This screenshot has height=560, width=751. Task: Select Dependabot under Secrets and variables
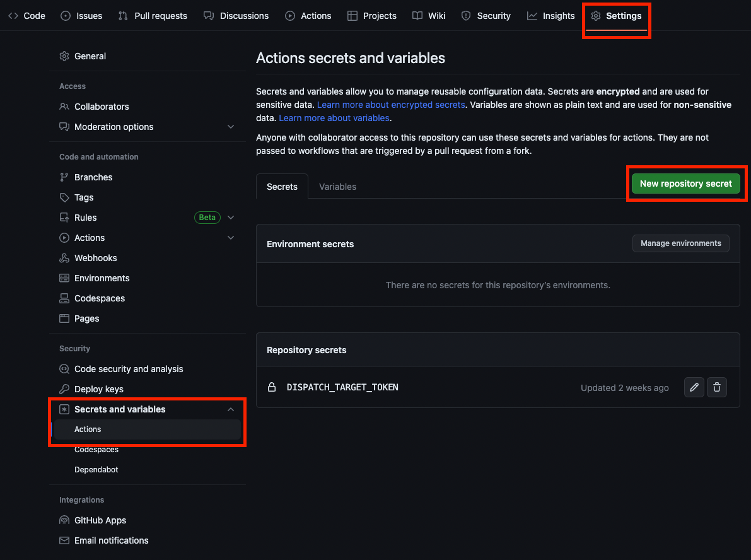pos(96,469)
